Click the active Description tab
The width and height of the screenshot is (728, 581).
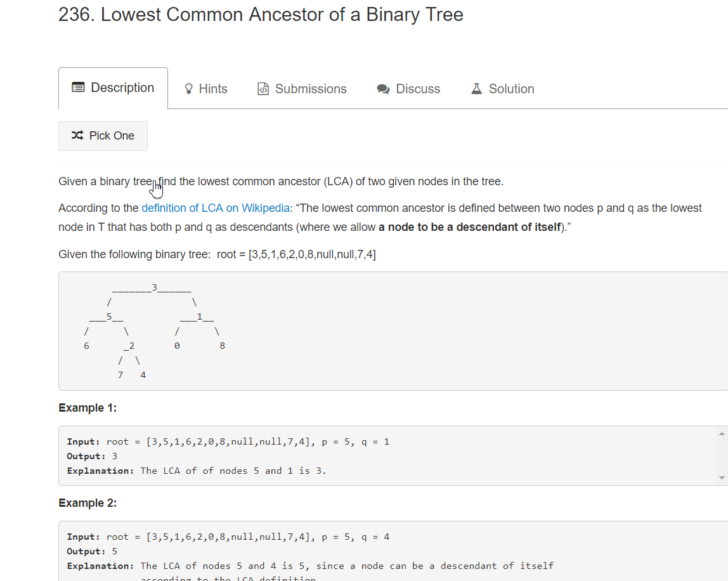coord(114,88)
